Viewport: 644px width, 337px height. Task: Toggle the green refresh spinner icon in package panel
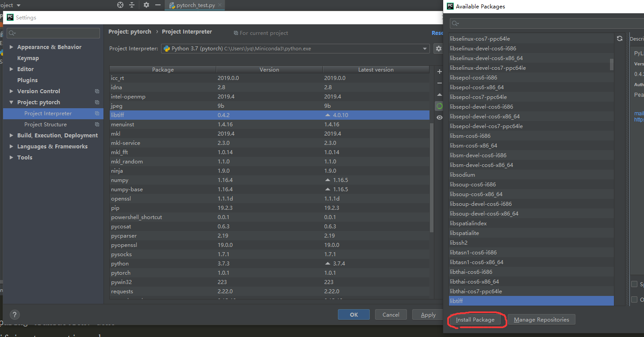(439, 106)
